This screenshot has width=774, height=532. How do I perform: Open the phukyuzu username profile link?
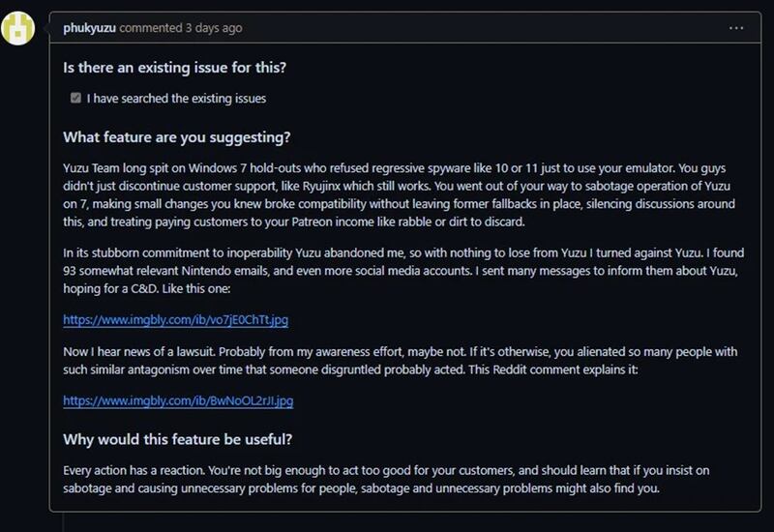(x=89, y=28)
